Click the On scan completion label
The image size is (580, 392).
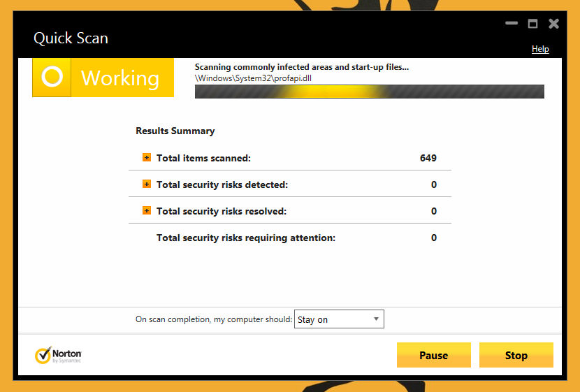213,319
